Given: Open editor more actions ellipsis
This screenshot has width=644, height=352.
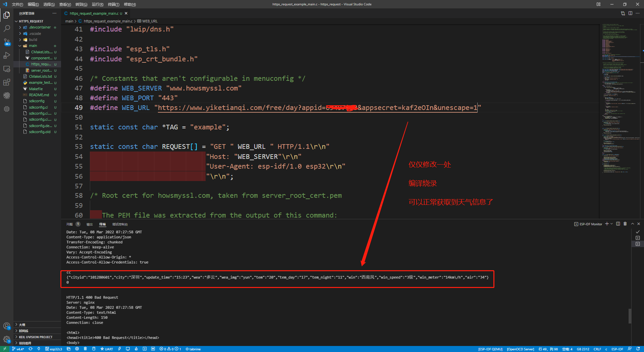Looking at the screenshot, I should point(638,13).
